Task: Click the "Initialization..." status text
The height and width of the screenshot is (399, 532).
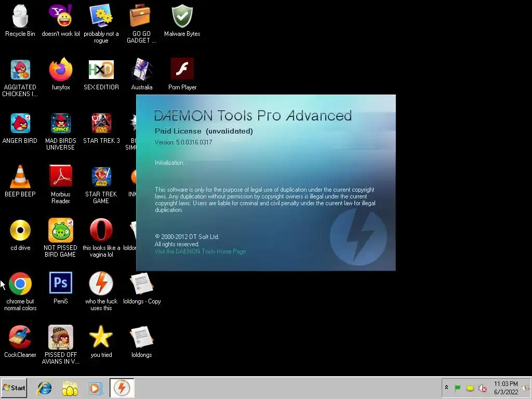Action: (x=171, y=163)
